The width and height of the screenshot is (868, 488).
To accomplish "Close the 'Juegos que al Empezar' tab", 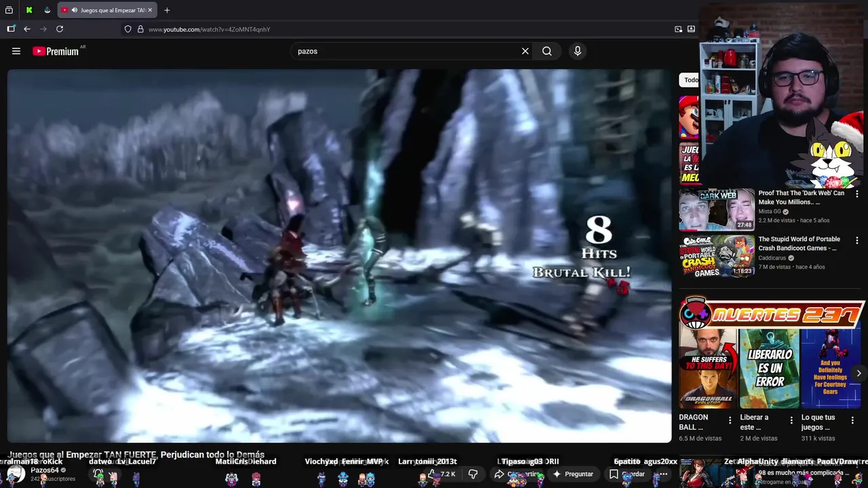I will coord(150,10).
